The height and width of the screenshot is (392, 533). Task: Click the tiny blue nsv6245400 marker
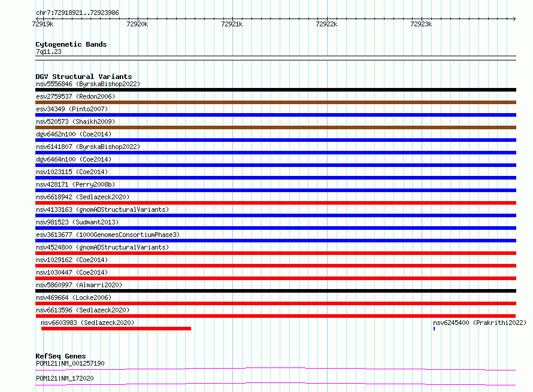pos(434,329)
